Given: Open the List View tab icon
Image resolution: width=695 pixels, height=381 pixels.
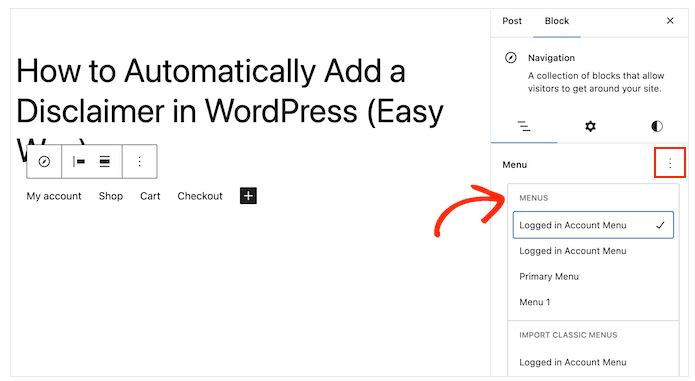Looking at the screenshot, I should tap(524, 127).
